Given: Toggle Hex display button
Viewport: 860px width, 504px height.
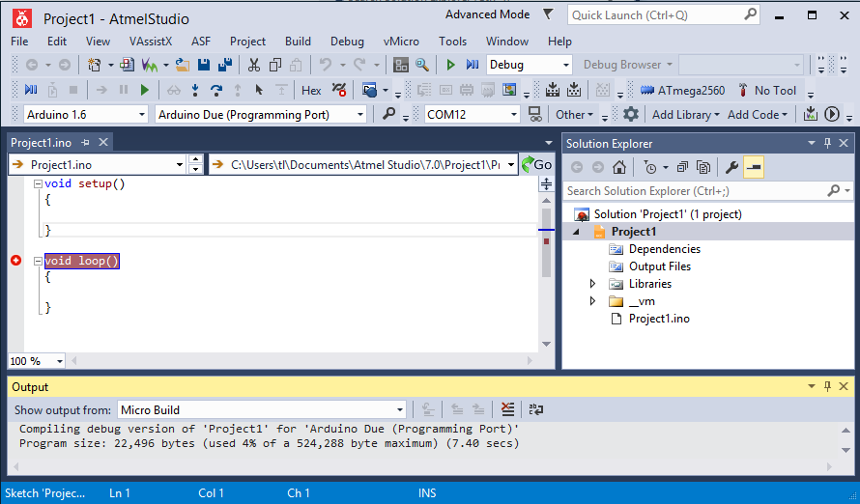Looking at the screenshot, I should [x=311, y=91].
